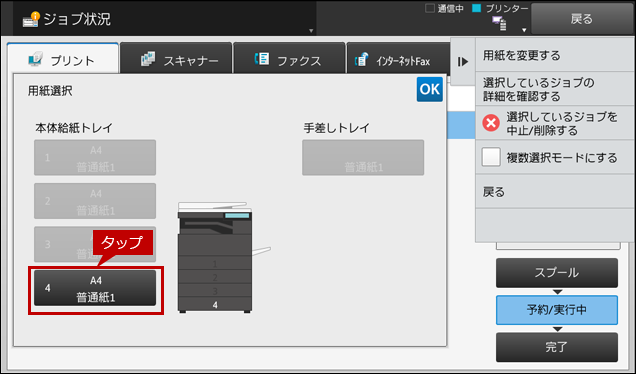
Task: Choose 用紙を変更する in action panel
Action: tap(554, 55)
